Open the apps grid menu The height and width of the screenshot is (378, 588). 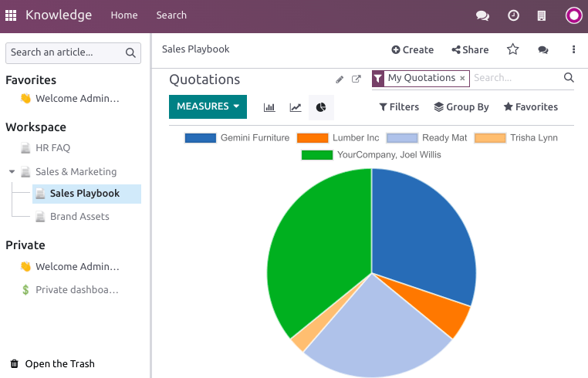tap(11, 15)
